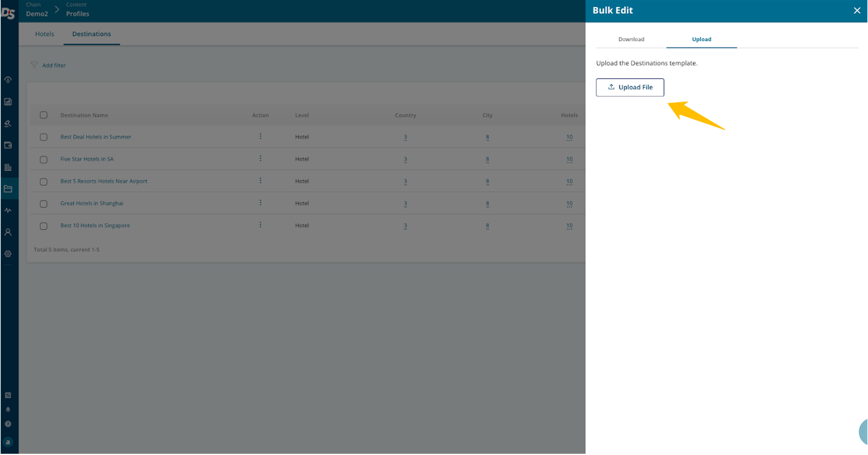Open action menu for Five Star Hotels in SA

260,159
